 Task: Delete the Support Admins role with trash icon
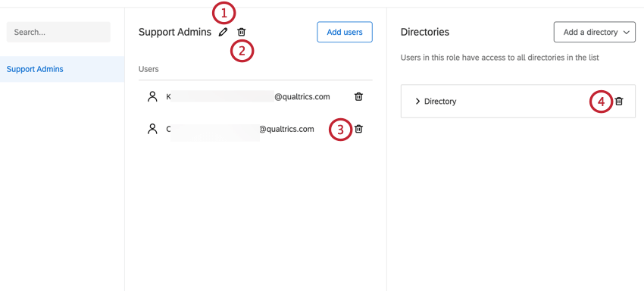coord(242,32)
